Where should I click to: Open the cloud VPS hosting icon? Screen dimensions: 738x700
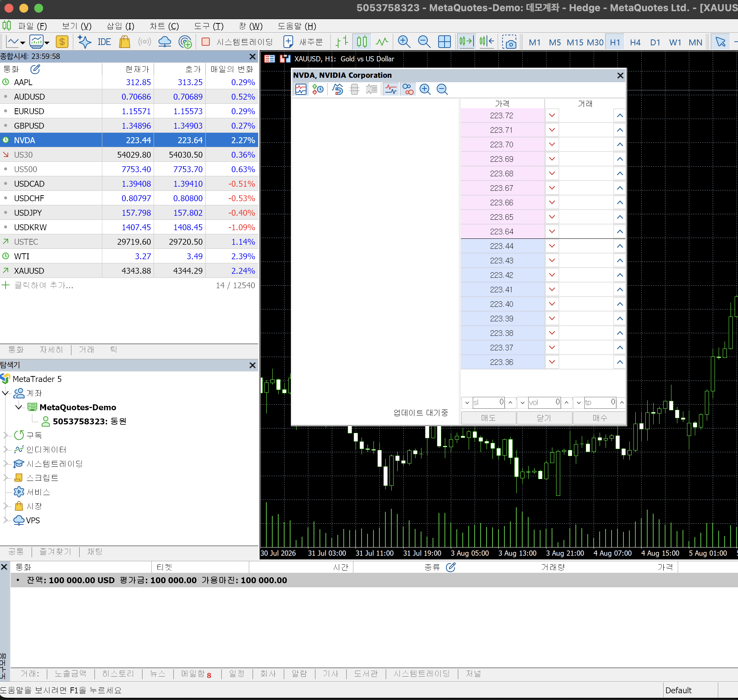point(164,42)
